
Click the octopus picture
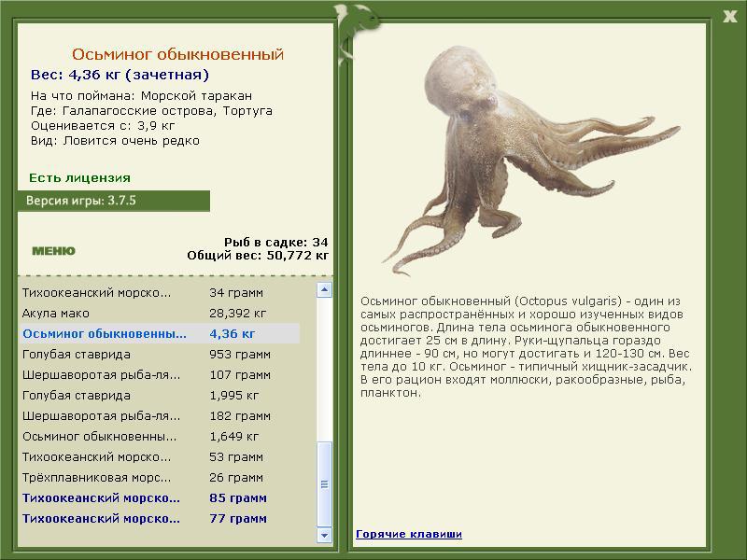tap(529, 161)
